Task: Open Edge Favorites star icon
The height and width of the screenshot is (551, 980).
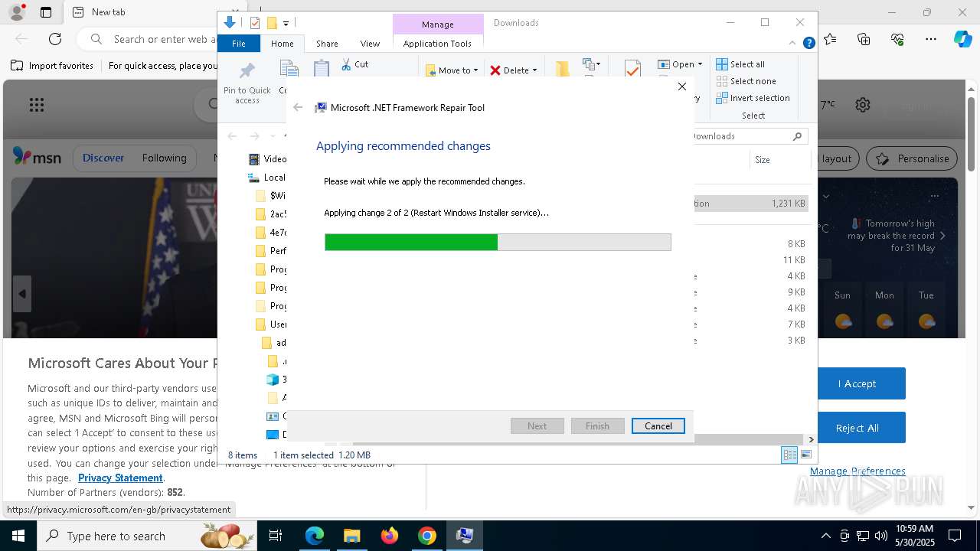Action: coord(830,39)
